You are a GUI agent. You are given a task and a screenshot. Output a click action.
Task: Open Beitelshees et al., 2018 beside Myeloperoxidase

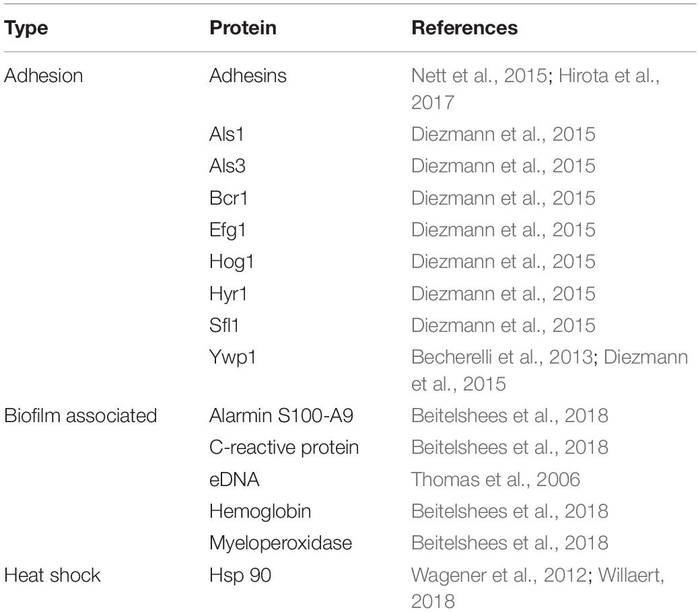coord(510,543)
